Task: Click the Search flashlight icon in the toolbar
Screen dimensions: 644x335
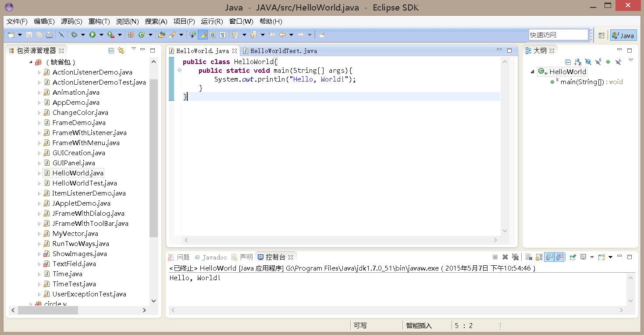Action: coord(172,35)
